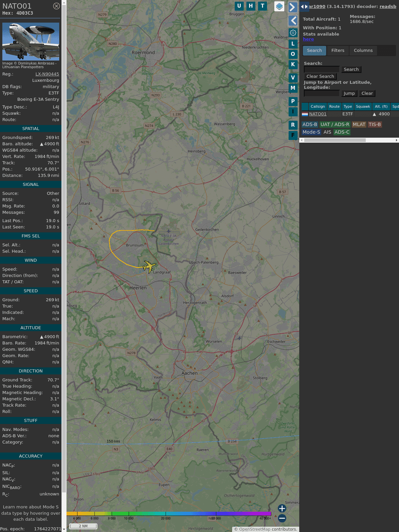Focus the Jump to Airport input field

click(x=322, y=93)
